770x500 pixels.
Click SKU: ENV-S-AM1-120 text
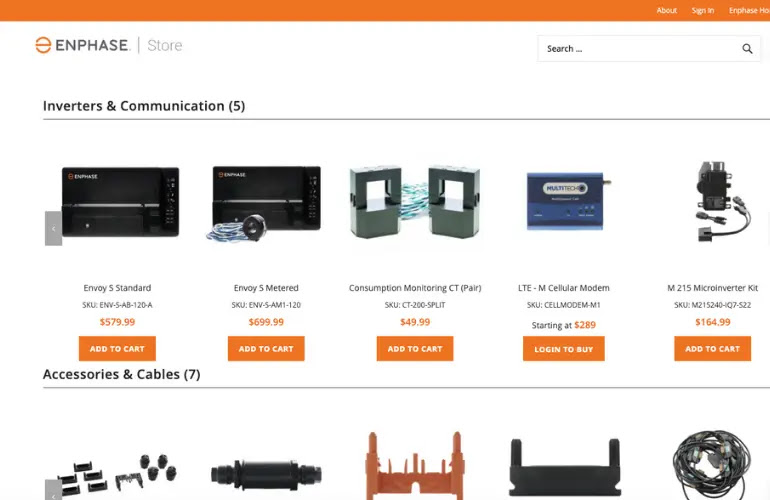pyautogui.click(x=266, y=305)
